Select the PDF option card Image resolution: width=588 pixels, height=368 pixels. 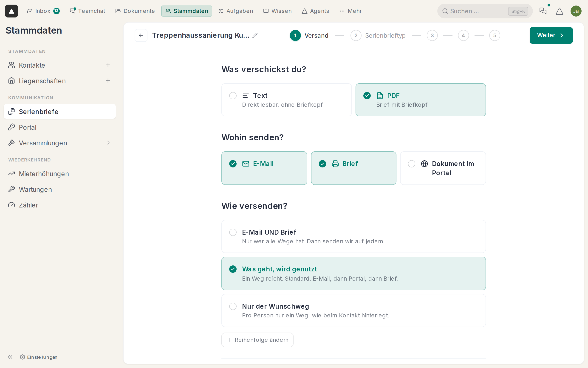(421, 100)
